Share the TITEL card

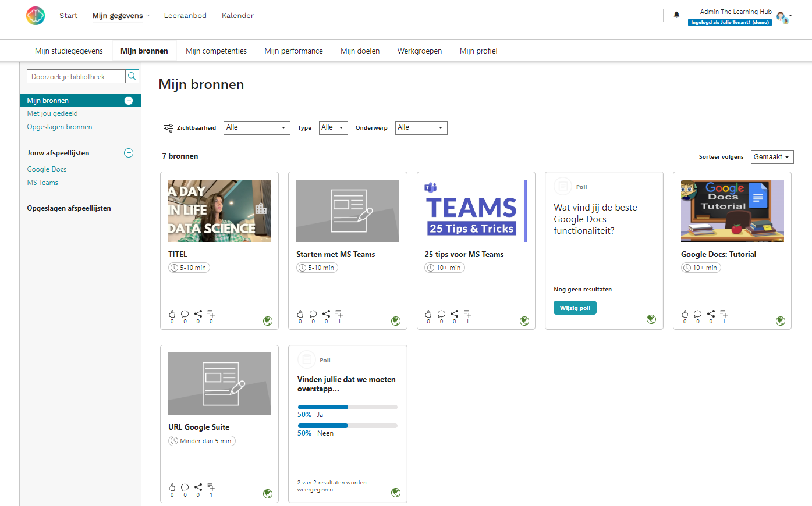pos(198,314)
